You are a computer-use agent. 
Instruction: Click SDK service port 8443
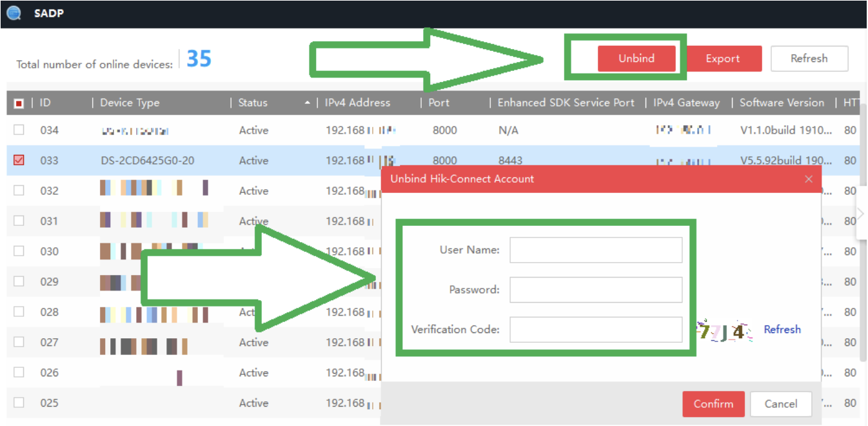click(511, 160)
